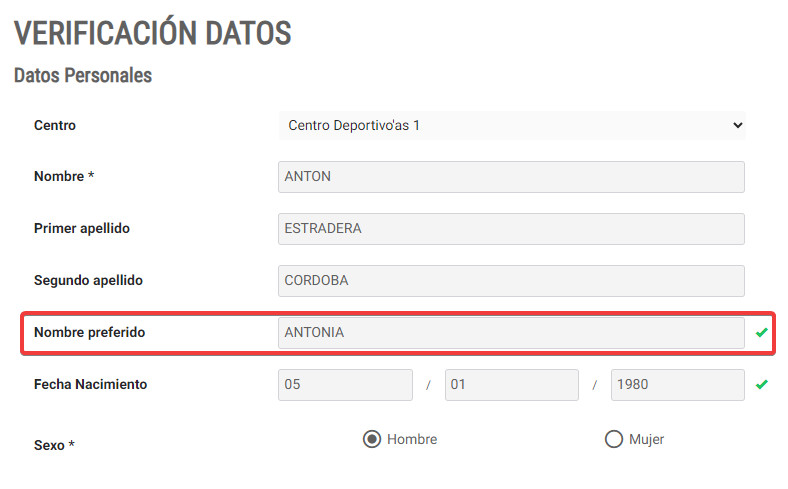Select the birth day field showing 05
This screenshot has width=788, height=489.
point(345,385)
